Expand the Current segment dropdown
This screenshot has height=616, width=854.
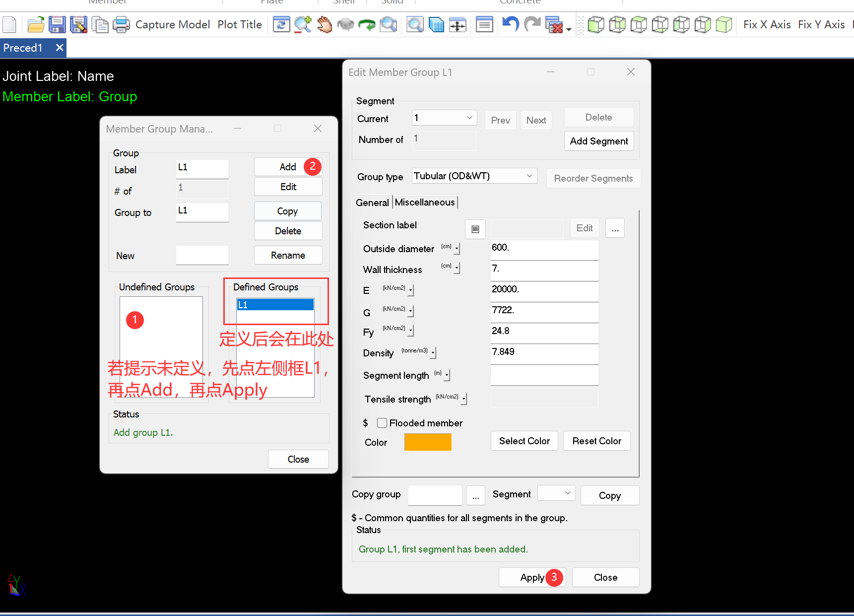click(444, 118)
